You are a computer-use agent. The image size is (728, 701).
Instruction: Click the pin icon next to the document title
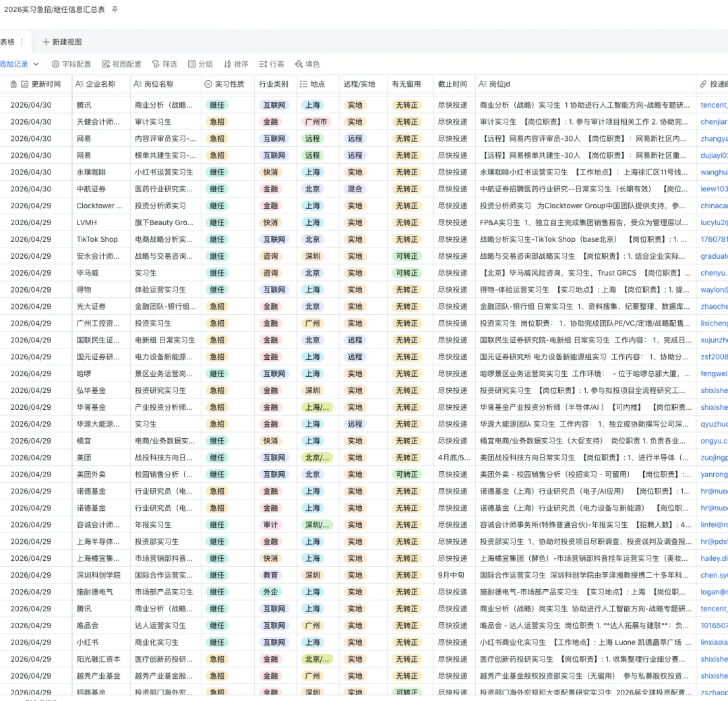click(115, 9)
